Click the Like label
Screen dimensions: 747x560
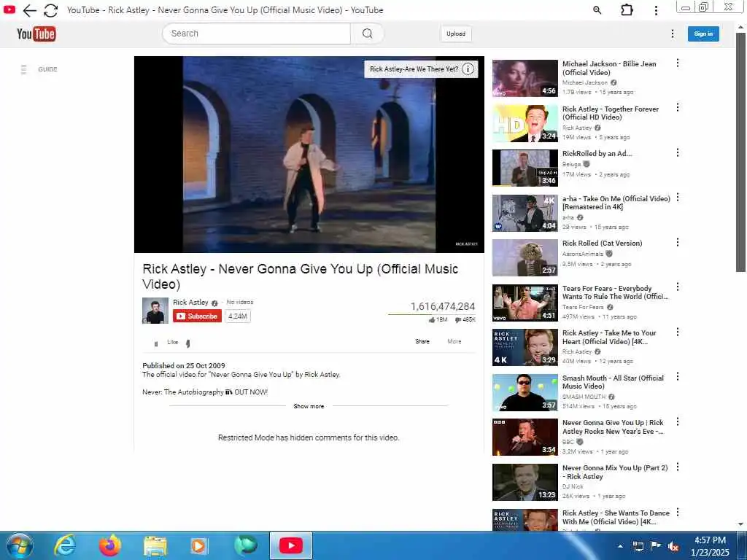pos(172,342)
